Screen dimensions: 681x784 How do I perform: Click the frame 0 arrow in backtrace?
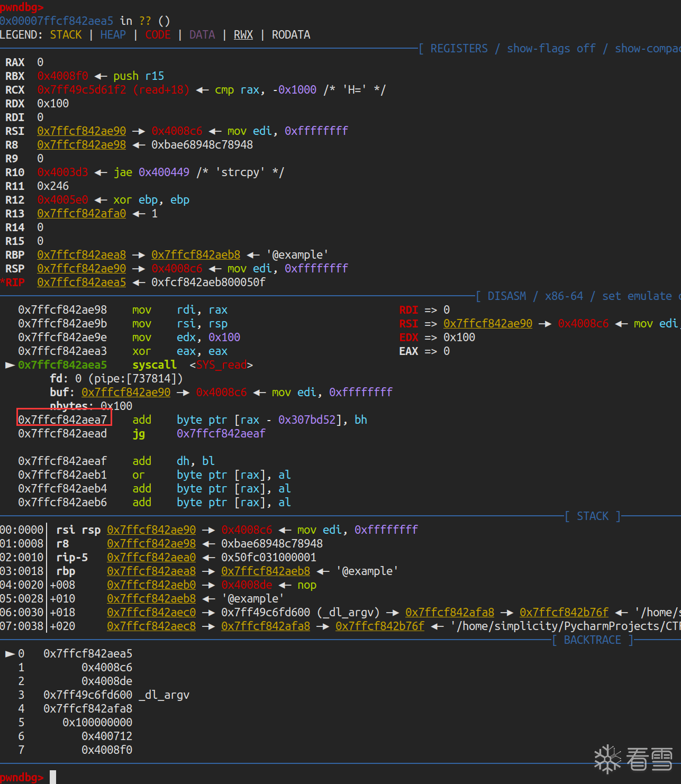coord(10,654)
